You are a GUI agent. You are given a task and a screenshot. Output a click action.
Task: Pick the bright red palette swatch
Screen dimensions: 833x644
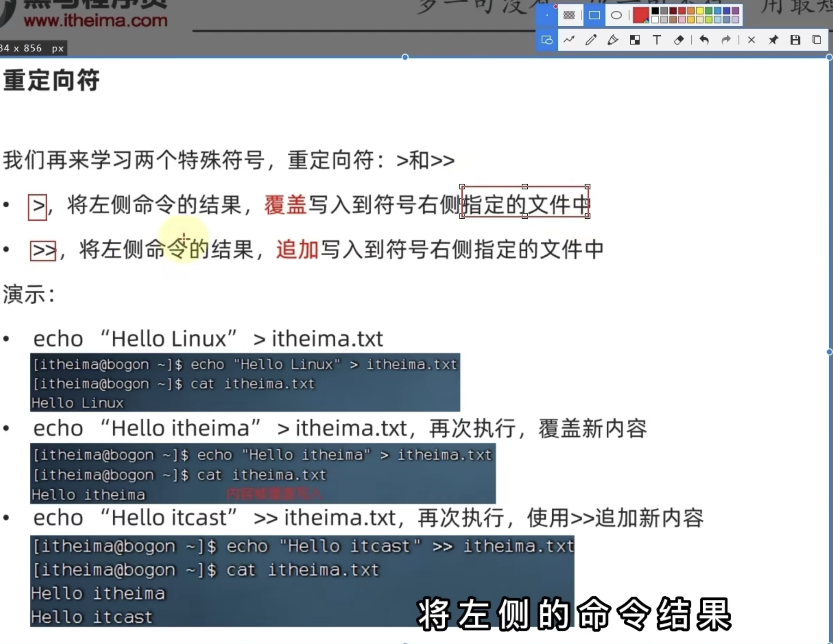tap(682, 11)
